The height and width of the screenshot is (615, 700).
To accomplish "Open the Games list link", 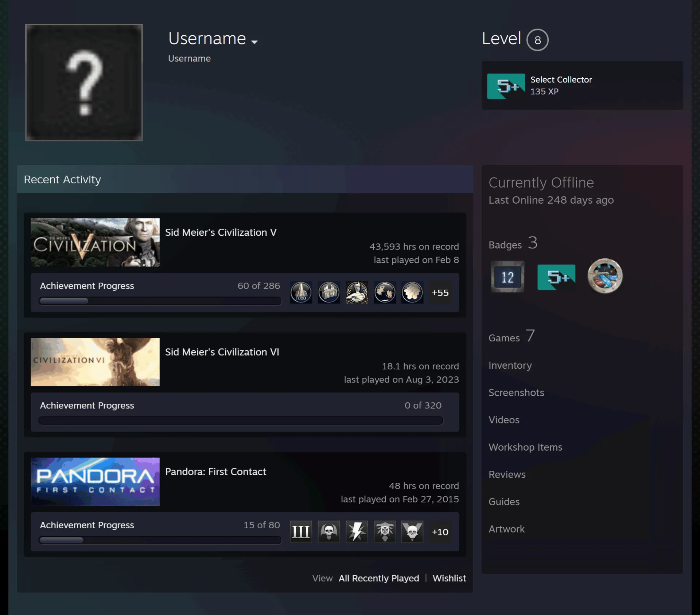I will tap(512, 336).
